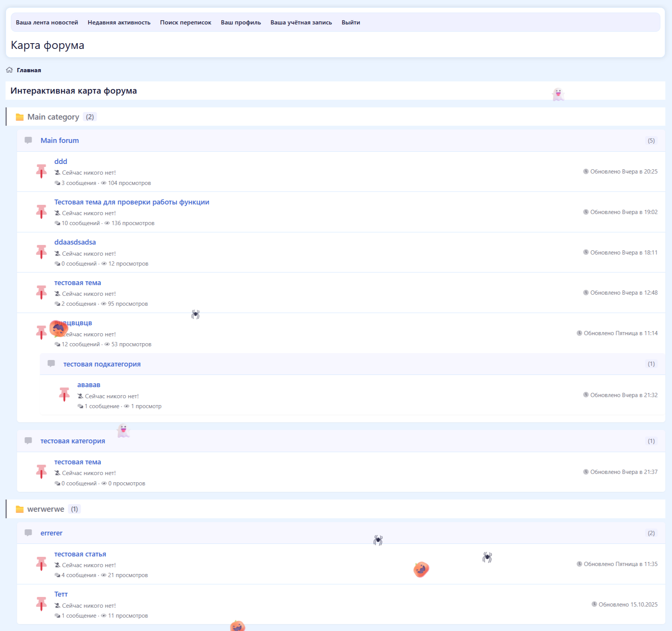The width and height of the screenshot is (672, 631).
Task: Click the pin icon beside ddd topic
Action: coord(41,171)
